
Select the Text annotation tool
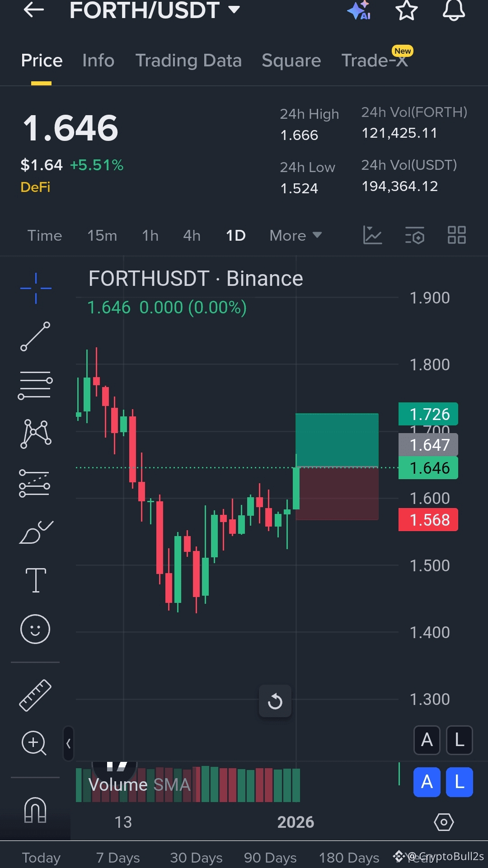pos(36,580)
